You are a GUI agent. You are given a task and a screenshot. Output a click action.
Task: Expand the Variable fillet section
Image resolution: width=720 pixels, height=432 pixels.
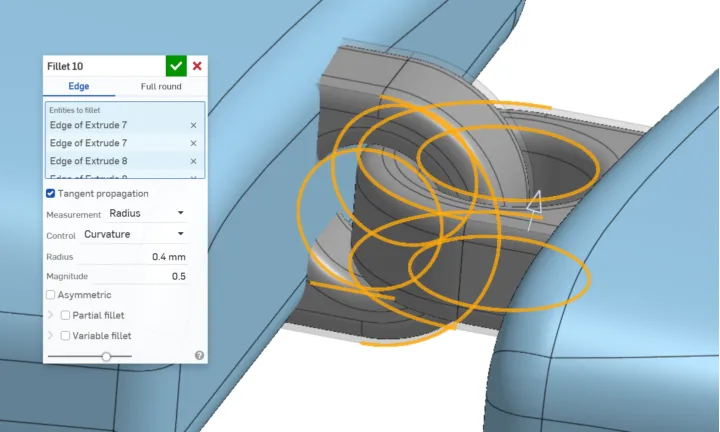click(x=51, y=335)
